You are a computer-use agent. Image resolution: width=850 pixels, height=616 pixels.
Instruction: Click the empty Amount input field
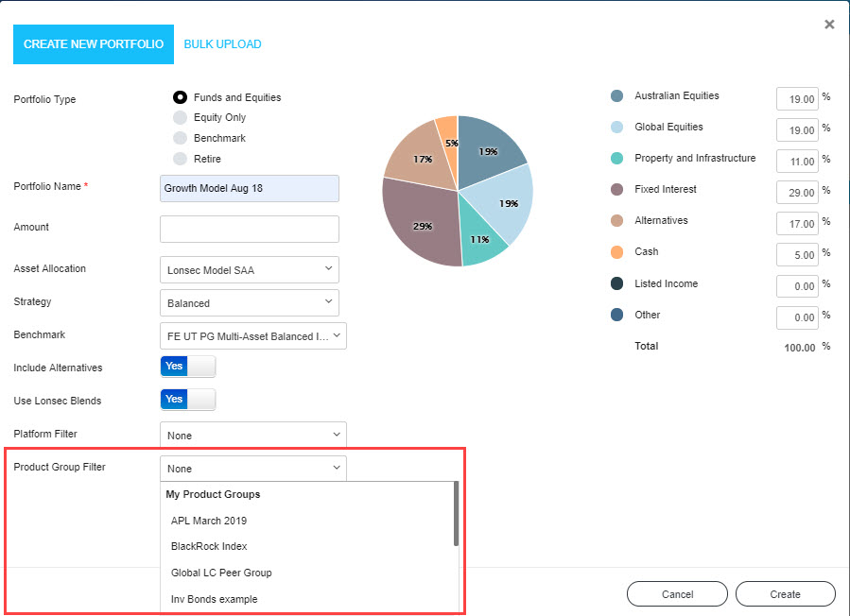click(x=250, y=229)
